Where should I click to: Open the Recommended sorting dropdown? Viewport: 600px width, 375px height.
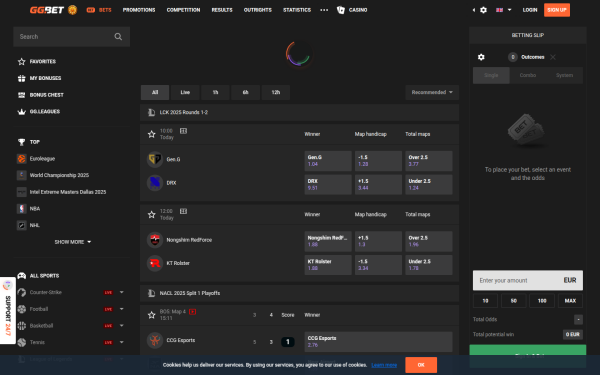tap(432, 92)
